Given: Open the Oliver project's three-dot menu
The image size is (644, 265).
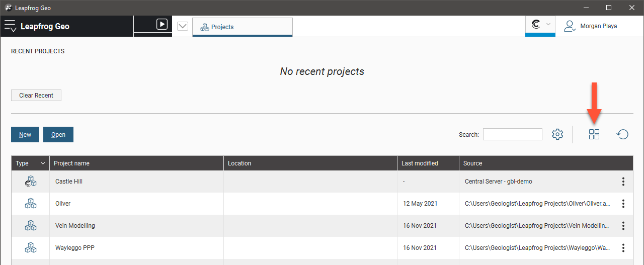Looking at the screenshot, I should 623,204.
